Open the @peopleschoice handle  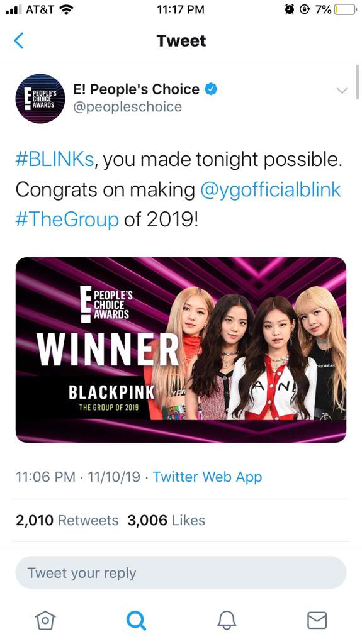128,107
